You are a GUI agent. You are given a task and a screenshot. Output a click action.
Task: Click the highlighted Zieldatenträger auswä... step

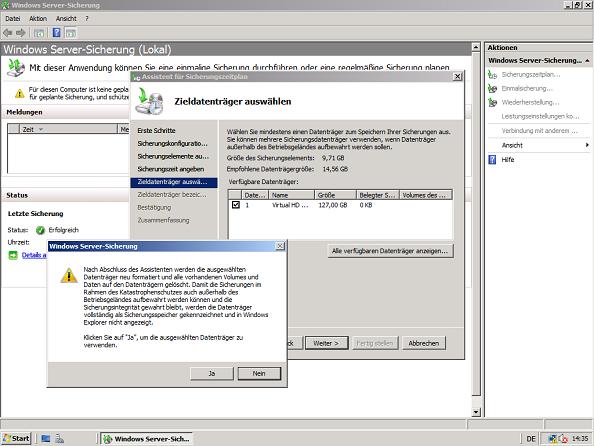coord(174,182)
